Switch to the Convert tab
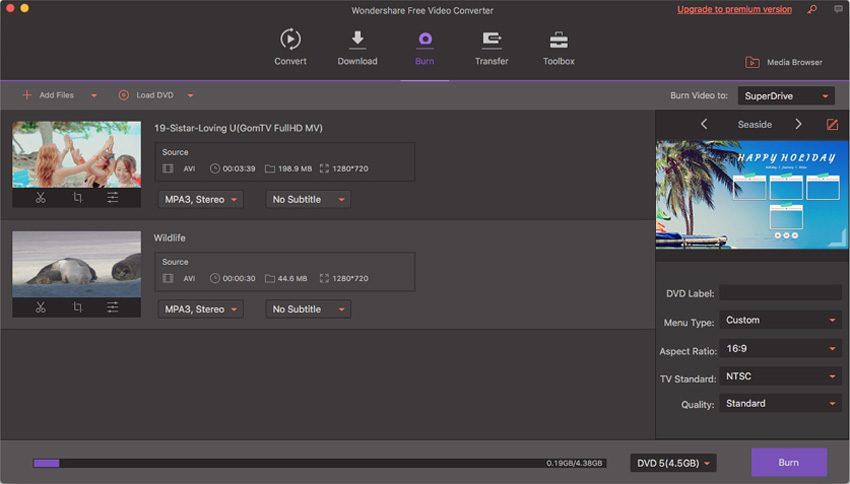This screenshot has height=484, width=850. point(290,48)
